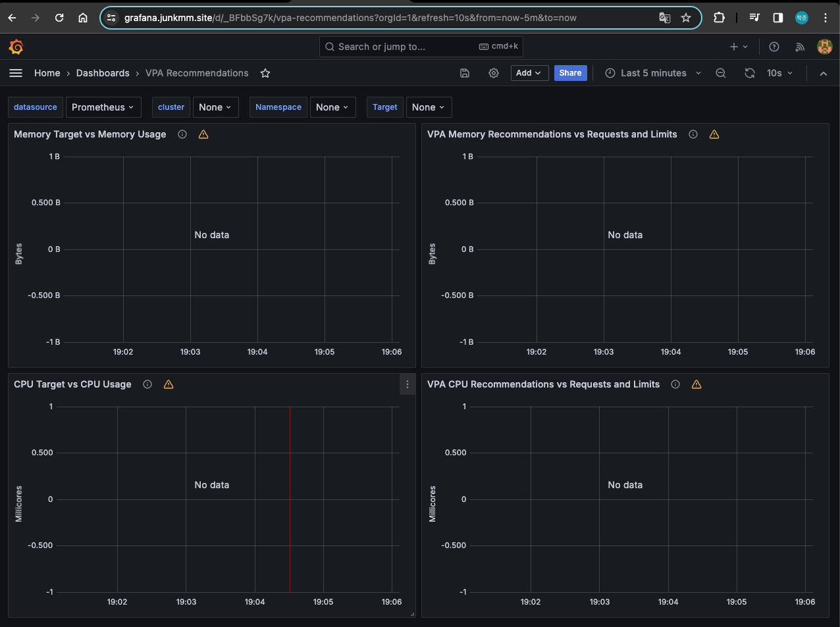This screenshot has height=627, width=840.
Task: Save the dashboard using disk icon
Action: 465,73
